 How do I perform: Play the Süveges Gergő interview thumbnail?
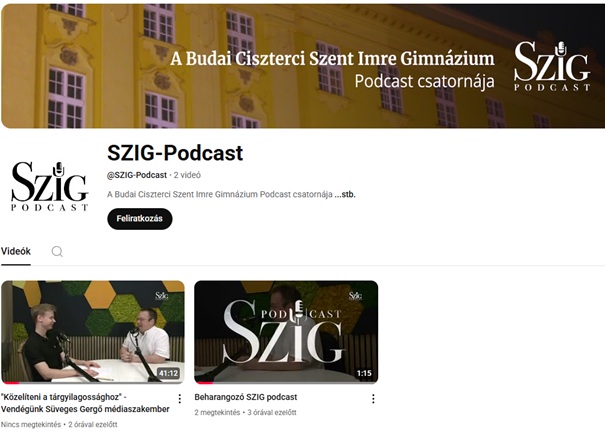pos(93,332)
